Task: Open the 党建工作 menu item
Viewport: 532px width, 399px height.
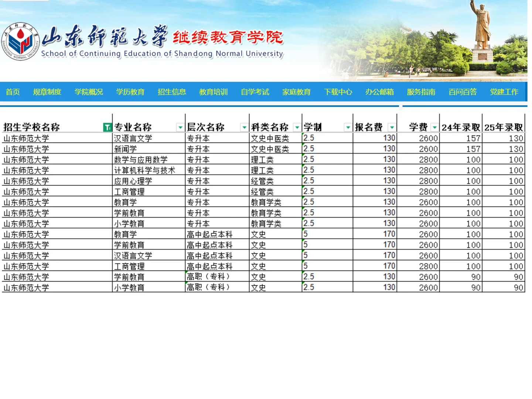Action: 505,92
